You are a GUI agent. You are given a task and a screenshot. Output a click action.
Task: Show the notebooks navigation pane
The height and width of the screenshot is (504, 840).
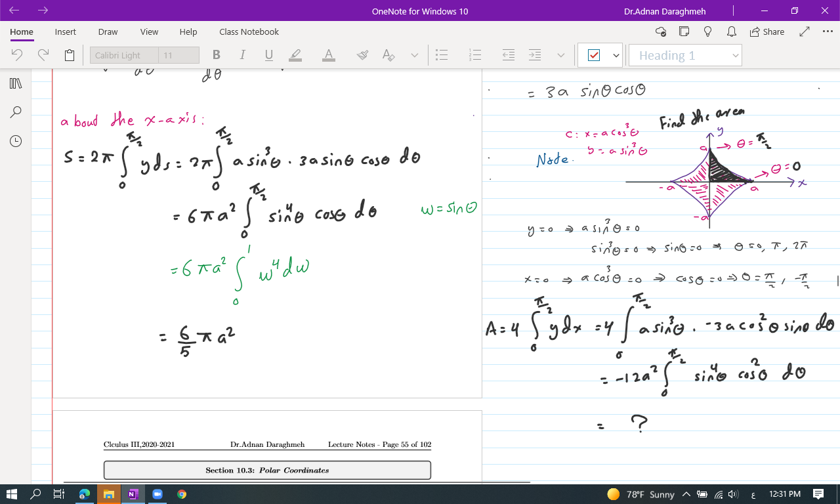click(x=16, y=83)
